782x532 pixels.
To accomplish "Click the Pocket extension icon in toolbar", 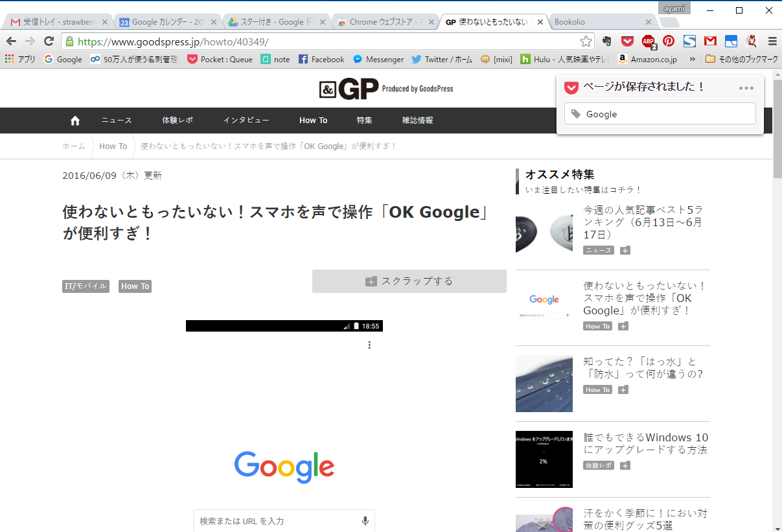I will click(x=627, y=41).
